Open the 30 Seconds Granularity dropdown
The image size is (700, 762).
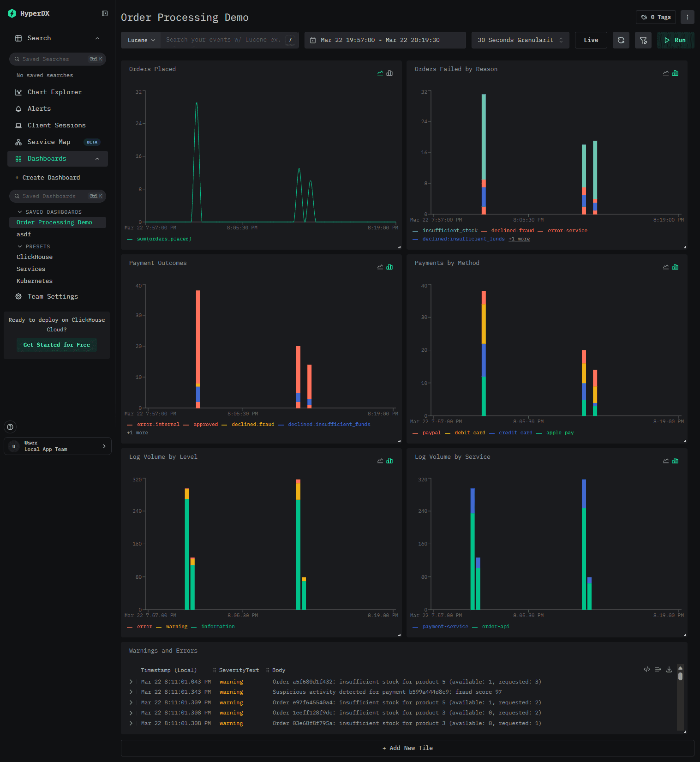point(521,40)
